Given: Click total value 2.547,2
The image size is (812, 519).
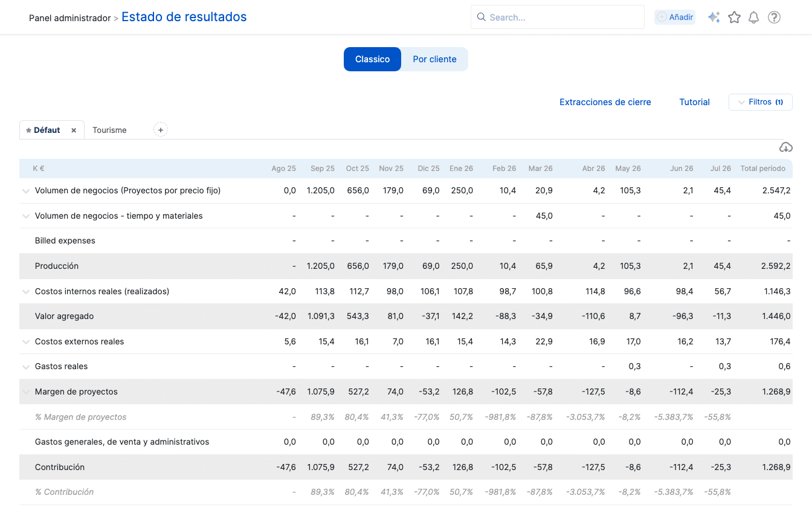Looking at the screenshot, I should tap(775, 190).
